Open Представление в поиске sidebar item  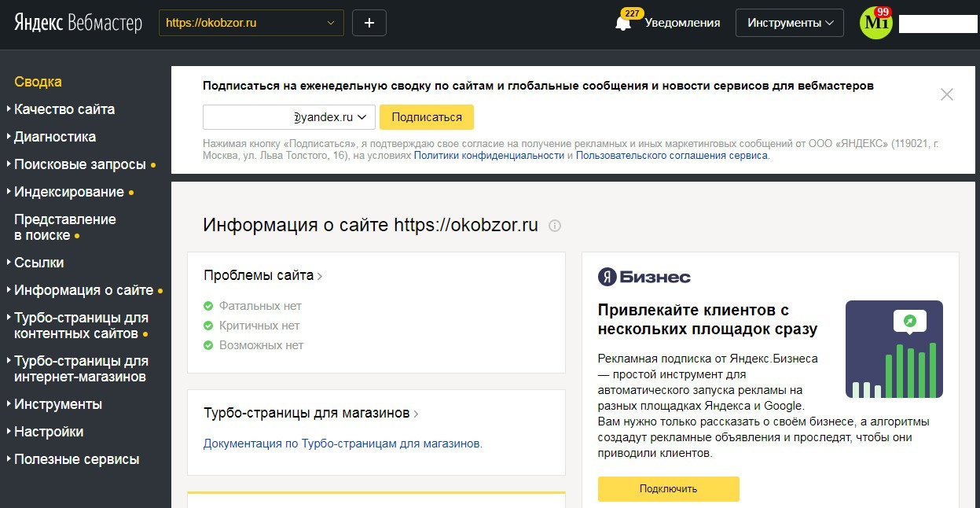pos(65,227)
